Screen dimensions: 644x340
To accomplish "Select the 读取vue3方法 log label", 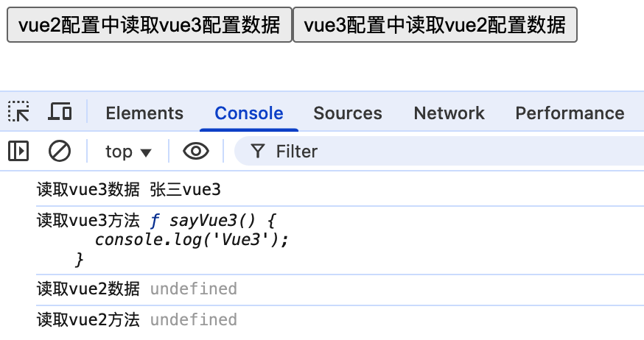I will pyautogui.click(x=88, y=220).
